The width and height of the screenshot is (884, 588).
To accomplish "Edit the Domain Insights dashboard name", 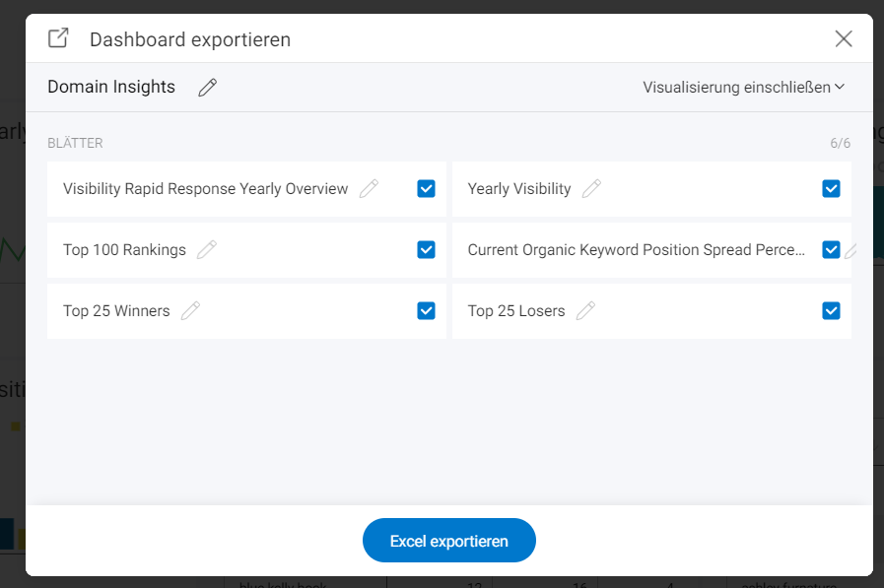I will tap(208, 88).
